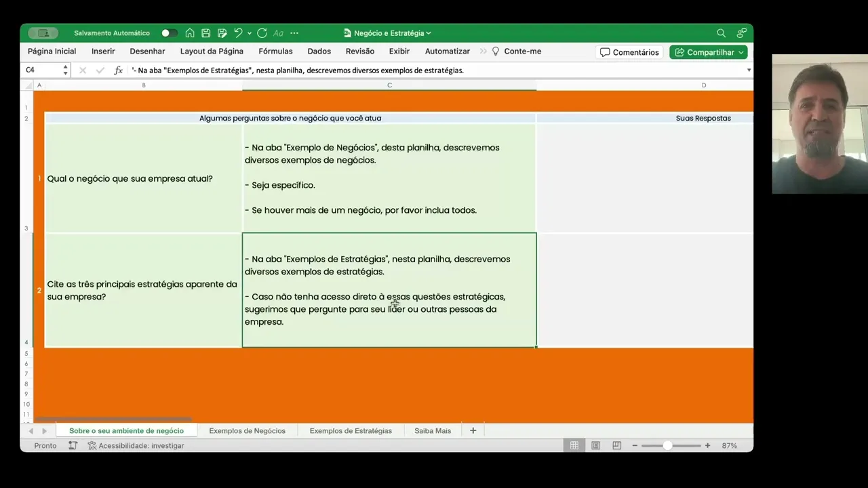Screen dimensions: 868x488
Task: Open the Revisão ribbon tab
Action: tap(360, 52)
